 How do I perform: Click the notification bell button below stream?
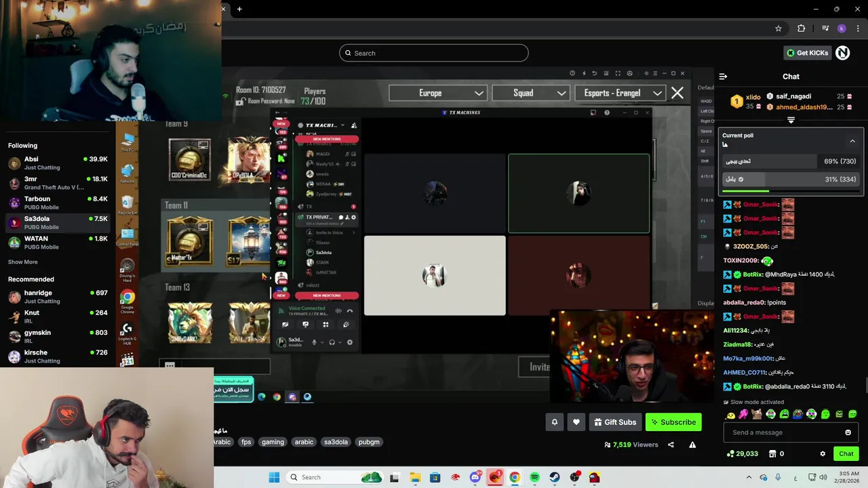(555, 422)
